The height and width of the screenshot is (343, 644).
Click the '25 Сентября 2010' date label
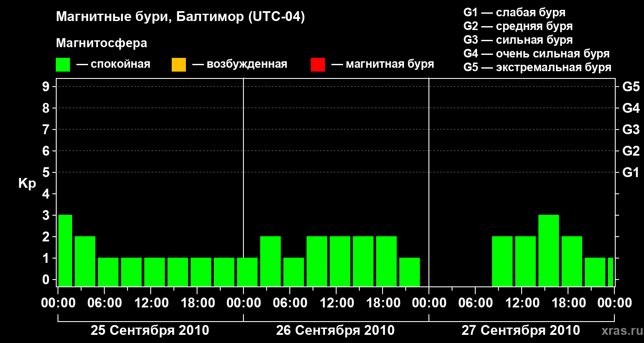150,331
